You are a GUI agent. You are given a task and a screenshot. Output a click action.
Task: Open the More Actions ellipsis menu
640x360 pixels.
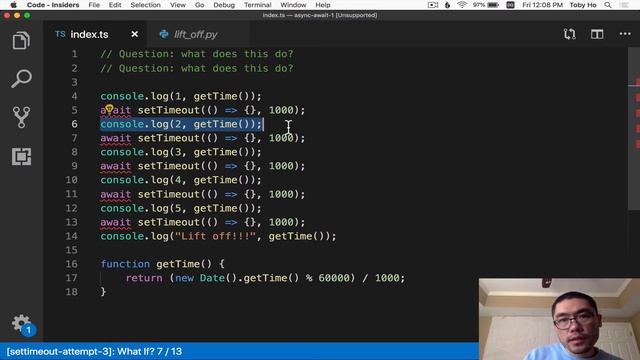[x=625, y=34]
